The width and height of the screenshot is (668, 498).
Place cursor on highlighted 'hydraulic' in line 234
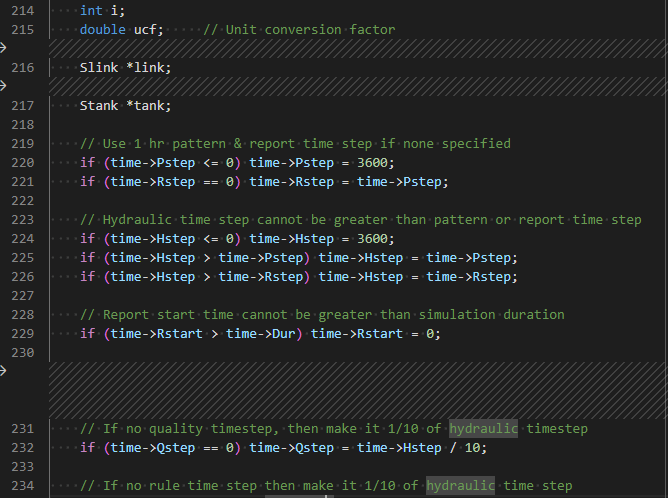tap(461, 486)
